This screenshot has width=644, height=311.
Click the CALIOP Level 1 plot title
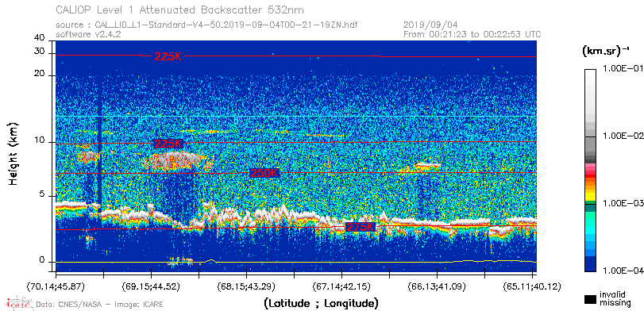coord(180,10)
